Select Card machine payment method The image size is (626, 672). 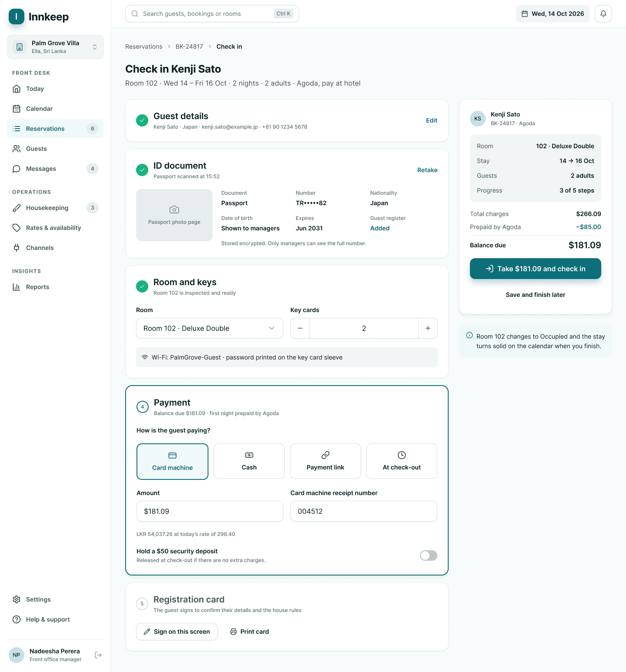click(x=173, y=462)
